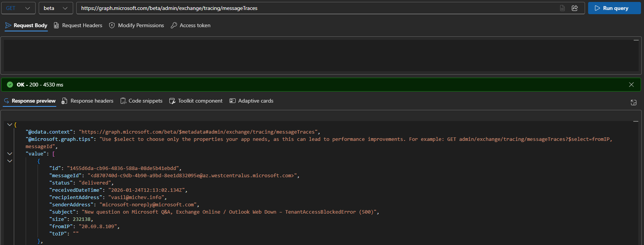
Task: Click the Access token key icon
Action: (174, 25)
